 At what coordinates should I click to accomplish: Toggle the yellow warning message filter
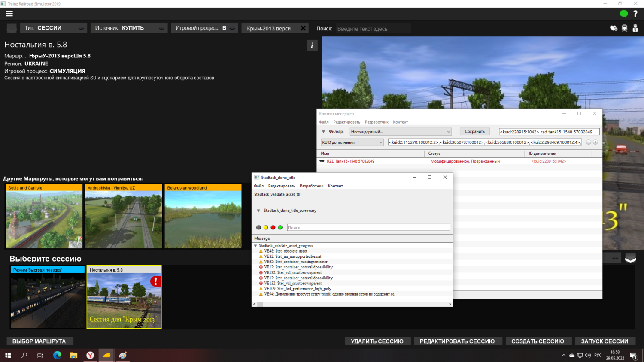266,228
